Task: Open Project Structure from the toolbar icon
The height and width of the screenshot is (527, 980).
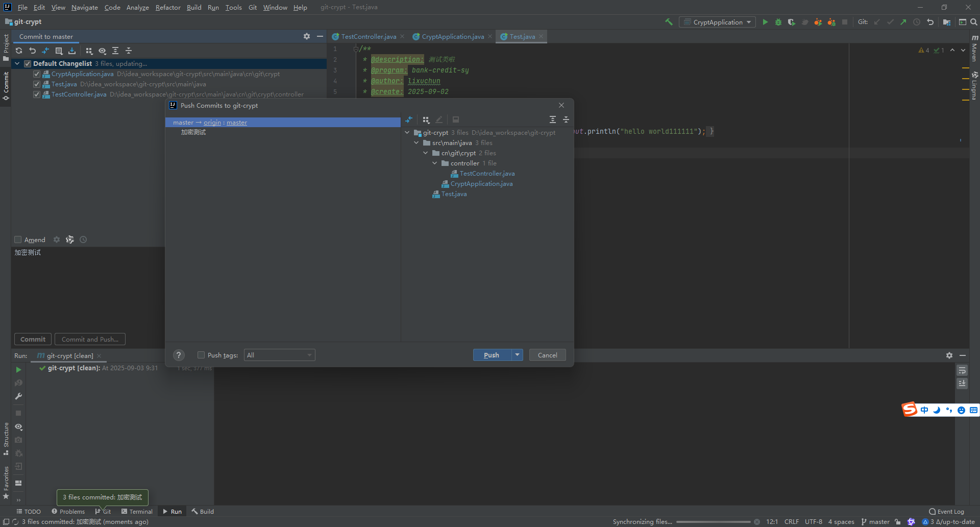Action: coord(947,22)
